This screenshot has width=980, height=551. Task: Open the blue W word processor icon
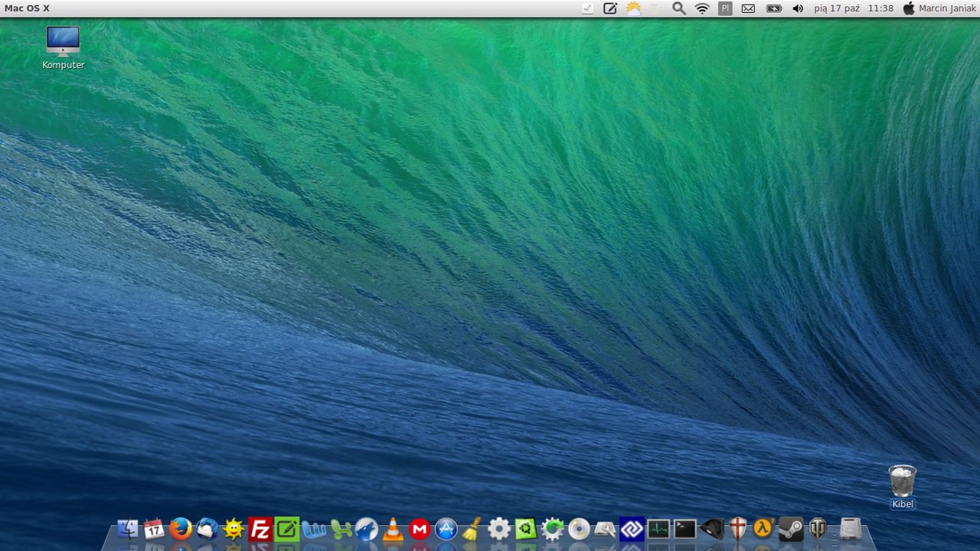click(314, 529)
